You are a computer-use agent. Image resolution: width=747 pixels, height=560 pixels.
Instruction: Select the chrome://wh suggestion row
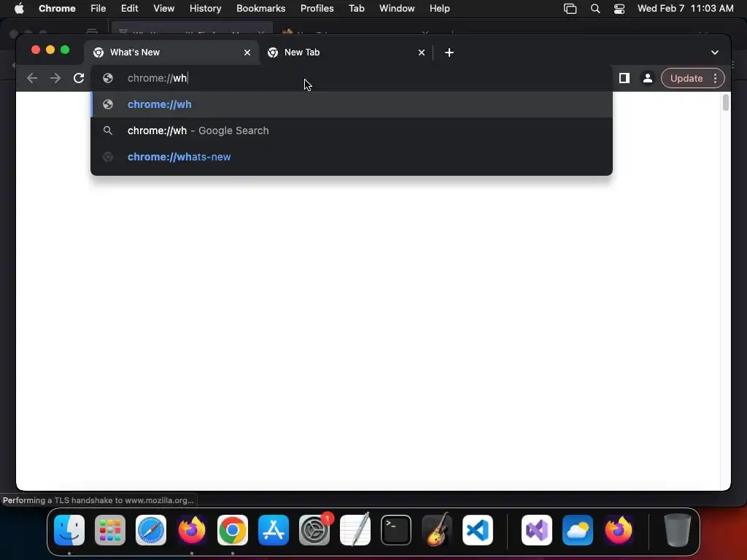click(x=352, y=104)
